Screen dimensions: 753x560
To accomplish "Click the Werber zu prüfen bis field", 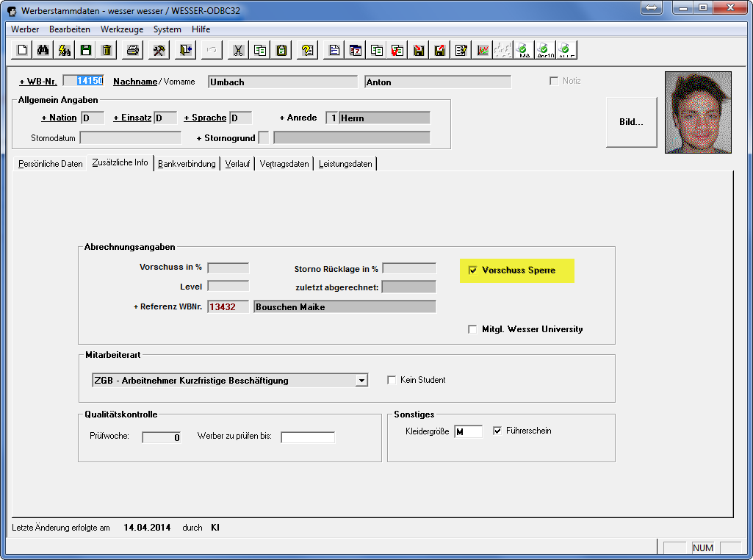I will (307, 437).
